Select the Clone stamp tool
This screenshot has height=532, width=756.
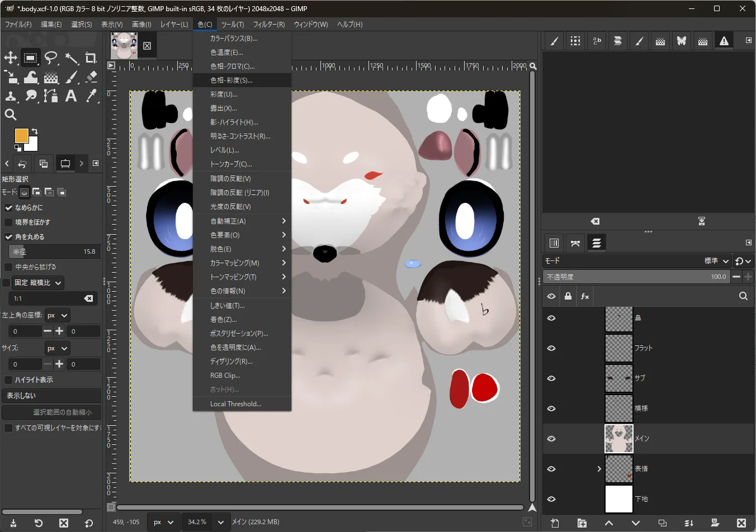[11, 96]
